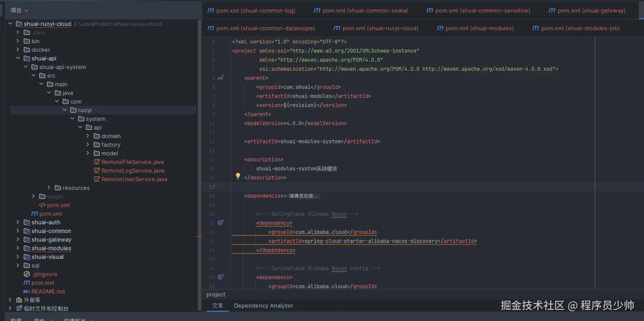Collapse the shuai-api module
644x321 pixels.
point(18,58)
